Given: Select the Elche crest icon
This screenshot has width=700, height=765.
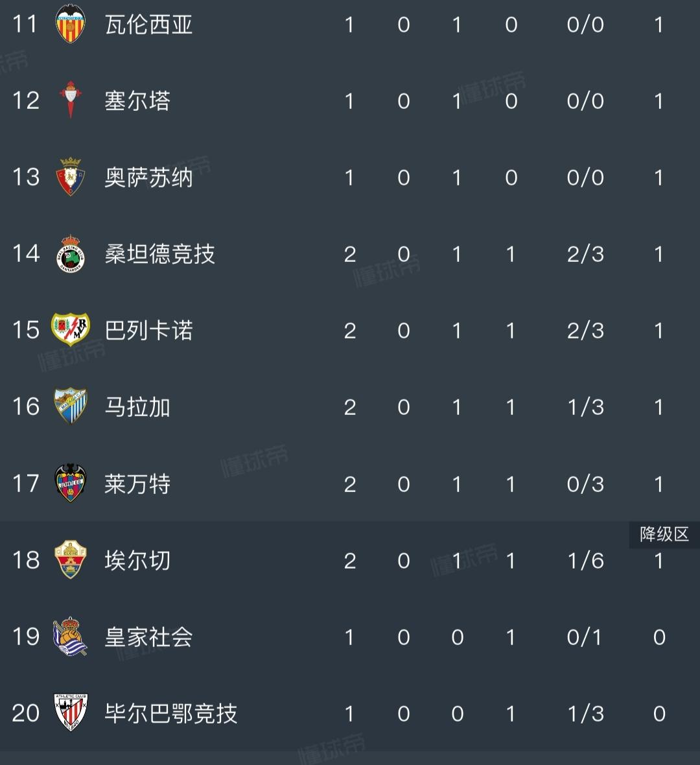Looking at the screenshot, I should click(x=70, y=559).
